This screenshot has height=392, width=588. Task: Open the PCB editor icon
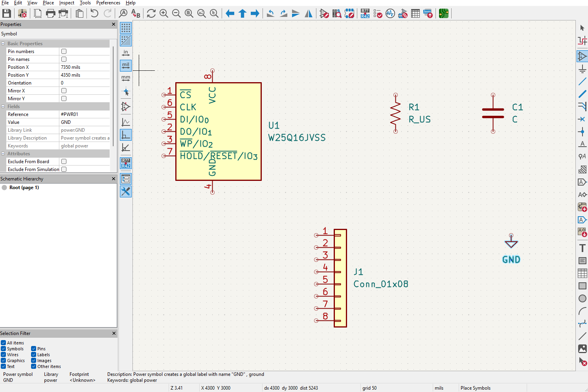[444, 13]
